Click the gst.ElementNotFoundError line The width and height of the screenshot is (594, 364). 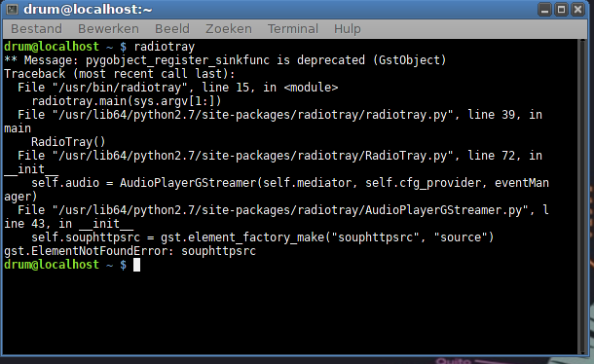click(x=130, y=251)
